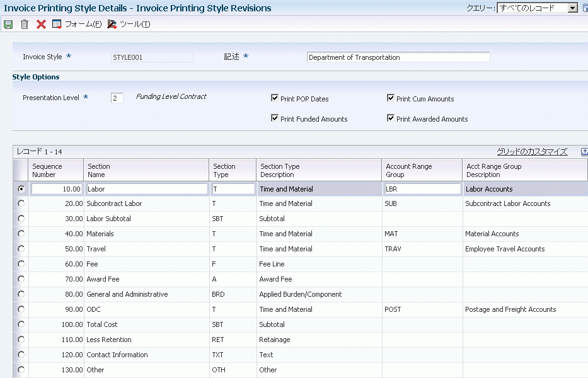Click the trash can Delete icon

tap(25, 25)
